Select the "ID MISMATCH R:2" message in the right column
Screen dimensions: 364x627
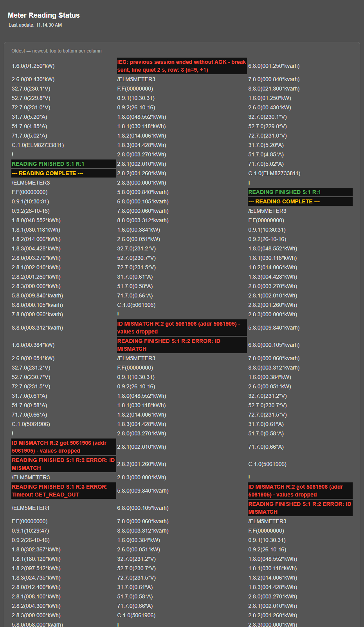300,491
